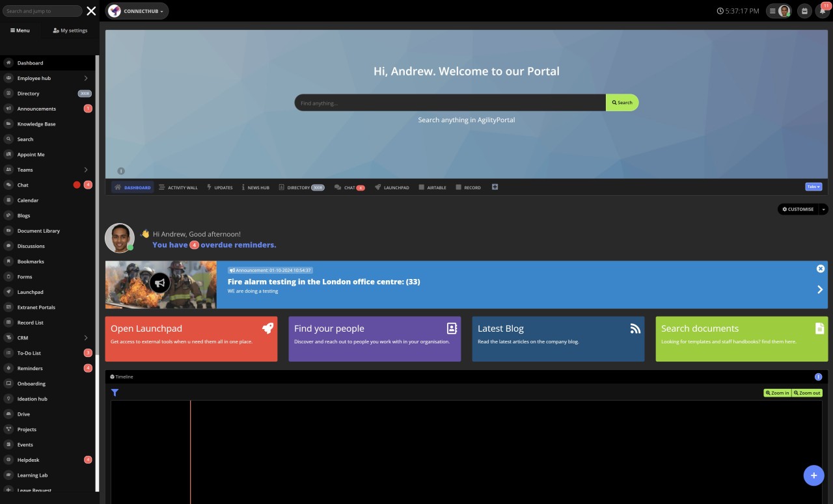Click the megaphone icon on the fire alarm banner
The height and width of the screenshot is (504, 833).
point(161,282)
